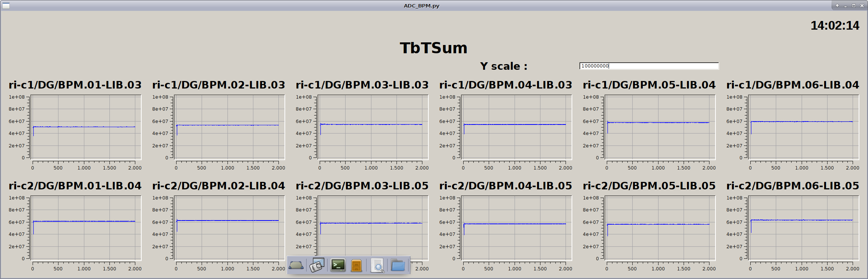Open the screenshot camera tool in dock
This screenshot has height=279, width=868.
pyautogui.click(x=317, y=265)
